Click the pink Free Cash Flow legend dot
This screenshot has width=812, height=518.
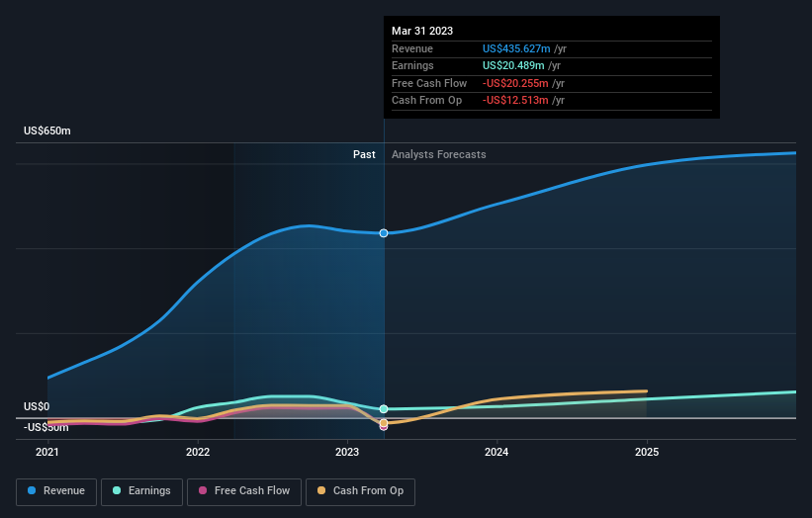coord(203,490)
